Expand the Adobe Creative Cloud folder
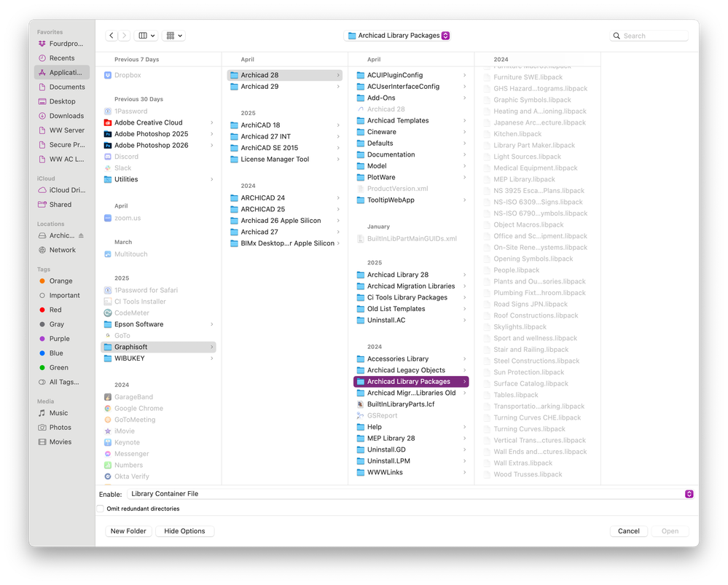 point(212,122)
